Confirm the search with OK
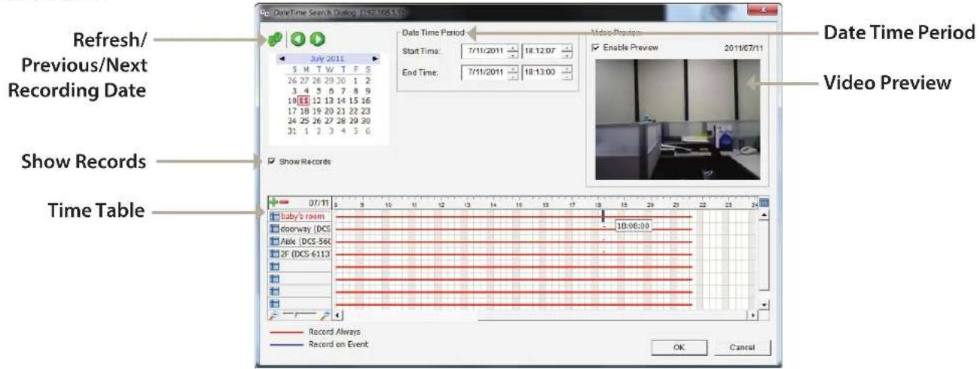Screen dimensions: 980x369 point(679,349)
